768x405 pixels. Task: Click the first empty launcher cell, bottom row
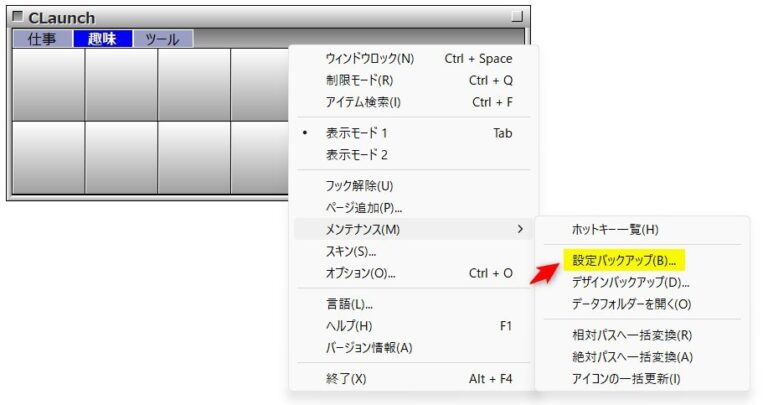pyautogui.click(x=48, y=158)
